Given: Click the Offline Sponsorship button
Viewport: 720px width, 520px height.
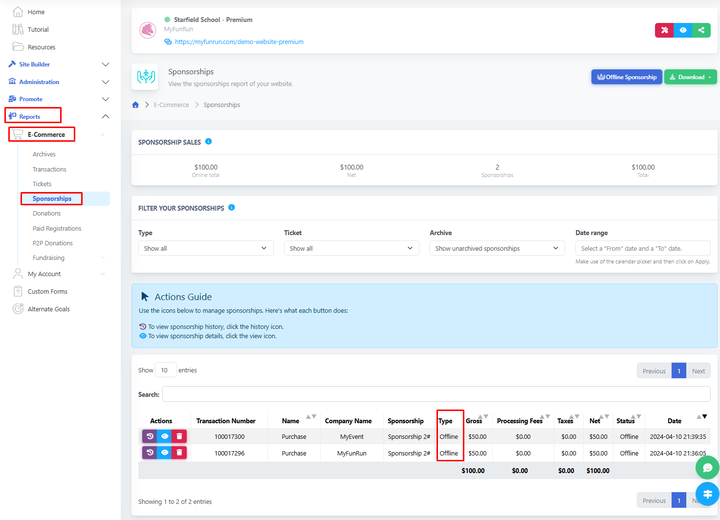Looking at the screenshot, I should (x=626, y=77).
